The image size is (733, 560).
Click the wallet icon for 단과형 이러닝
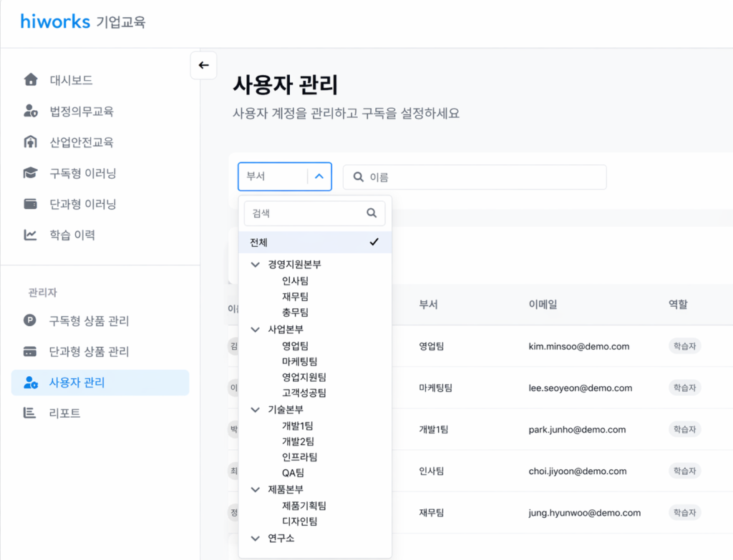pos(30,204)
